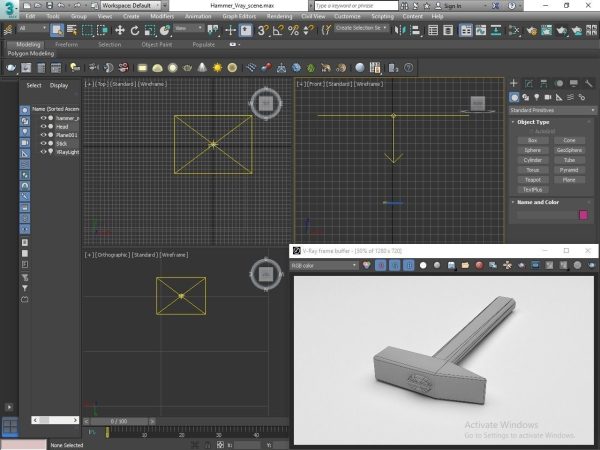Image resolution: width=600 pixels, height=450 pixels.
Task: Click the time slider at 0 / 100
Action: coord(119,421)
